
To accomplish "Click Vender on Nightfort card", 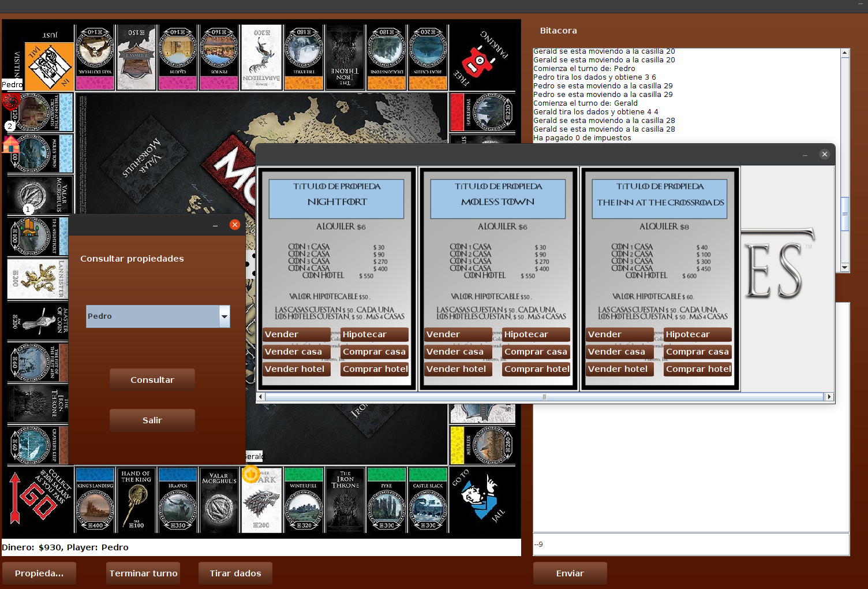I will pos(297,334).
